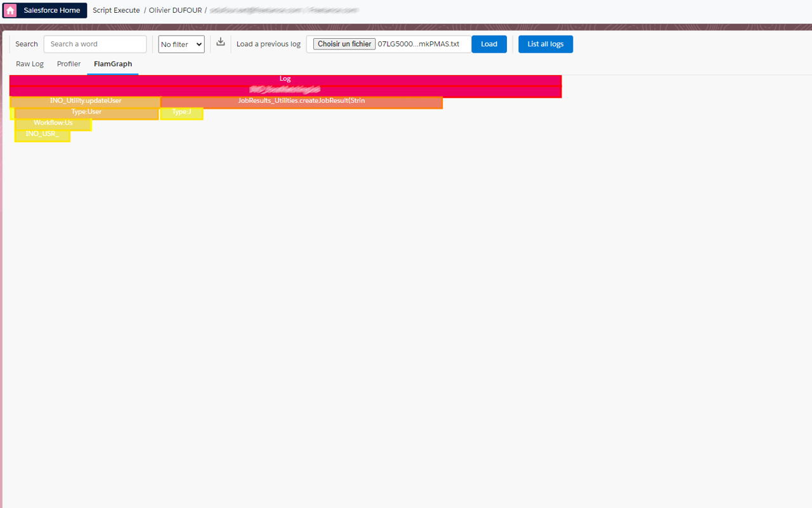Viewport: 812px width, 508px height.
Task: Click the 'Type:User' flame graph block
Action: point(86,112)
